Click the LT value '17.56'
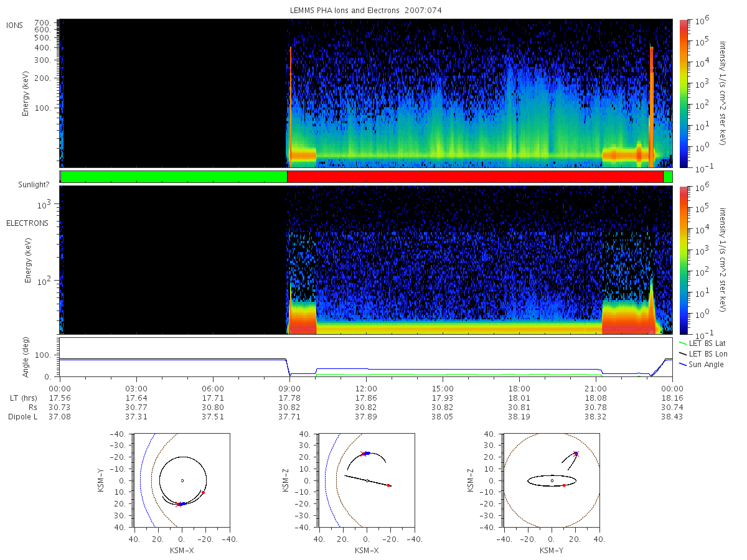747x560 pixels. point(60,398)
